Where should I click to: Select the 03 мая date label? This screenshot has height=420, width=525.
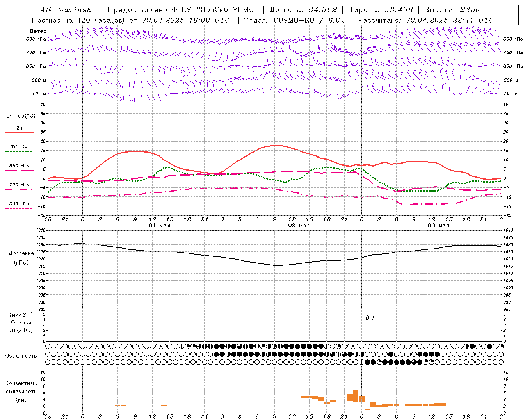[x=438, y=226]
